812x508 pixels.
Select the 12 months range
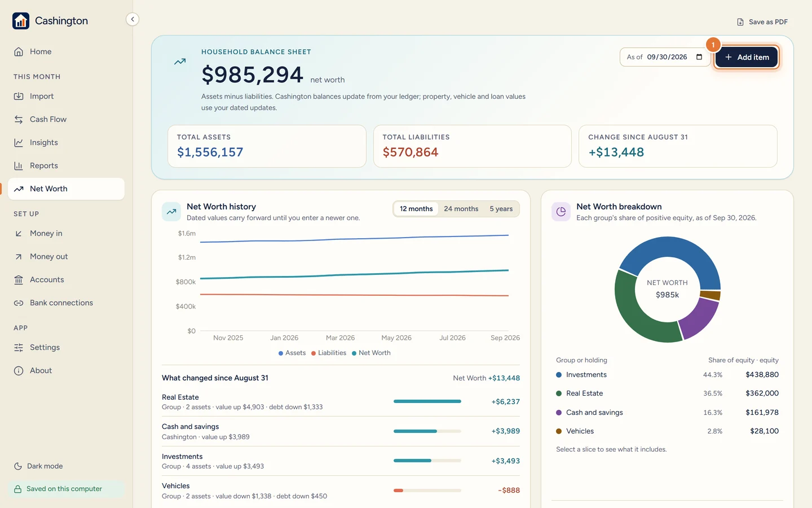tap(416, 209)
